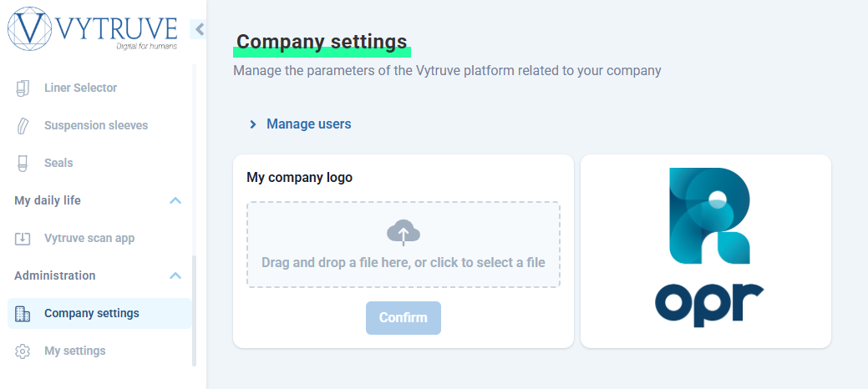The image size is (868, 389).
Task: Click the Vytruve scan app download icon
Action: pyautogui.click(x=23, y=238)
